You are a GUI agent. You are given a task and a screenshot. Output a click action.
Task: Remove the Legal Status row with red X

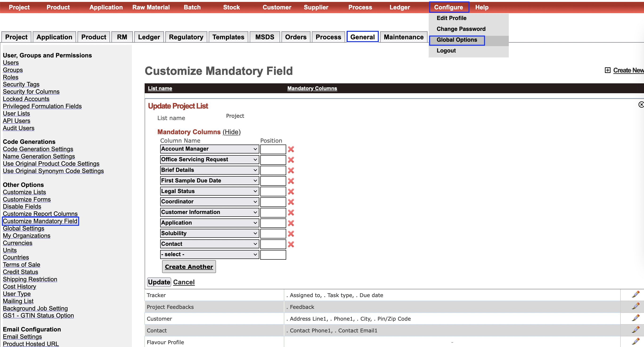(x=291, y=192)
